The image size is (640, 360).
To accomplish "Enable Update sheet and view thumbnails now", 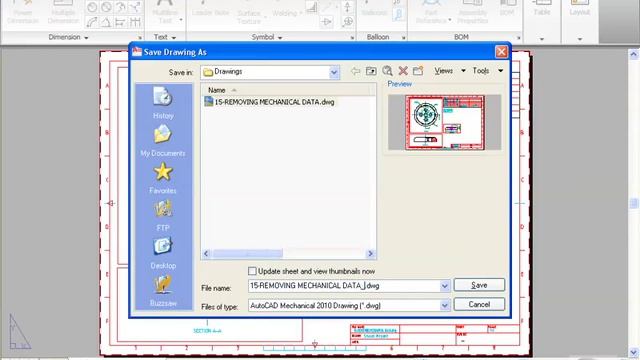I will (252, 271).
